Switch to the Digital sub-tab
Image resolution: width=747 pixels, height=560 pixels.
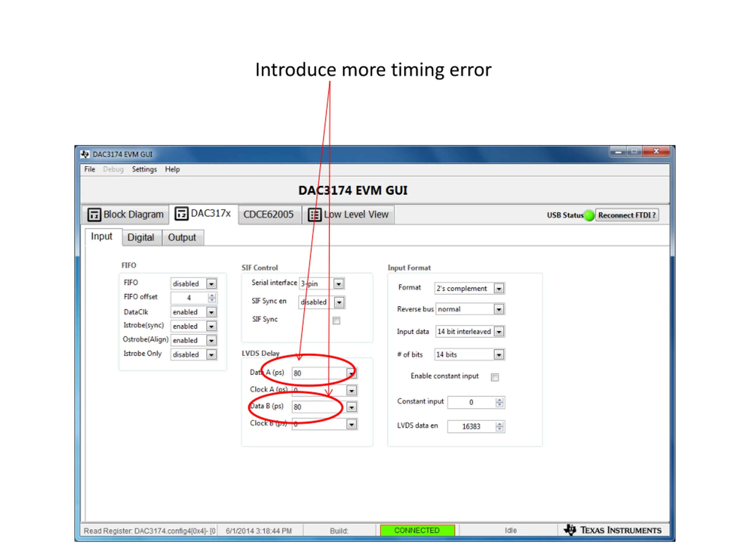click(140, 237)
